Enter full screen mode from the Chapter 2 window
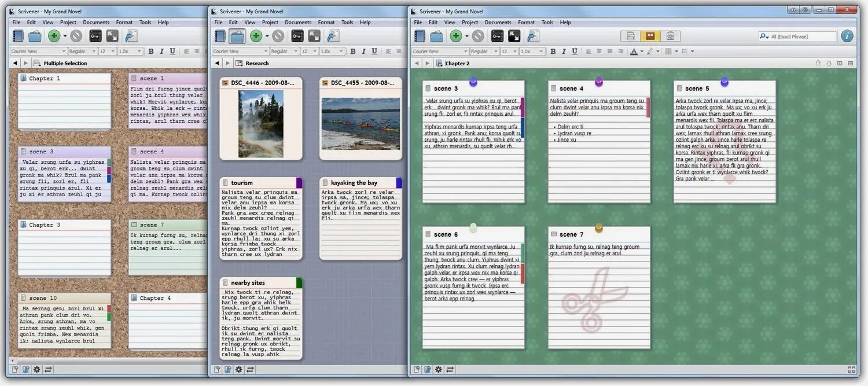The height and width of the screenshot is (386, 868). [x=514, y=36]
